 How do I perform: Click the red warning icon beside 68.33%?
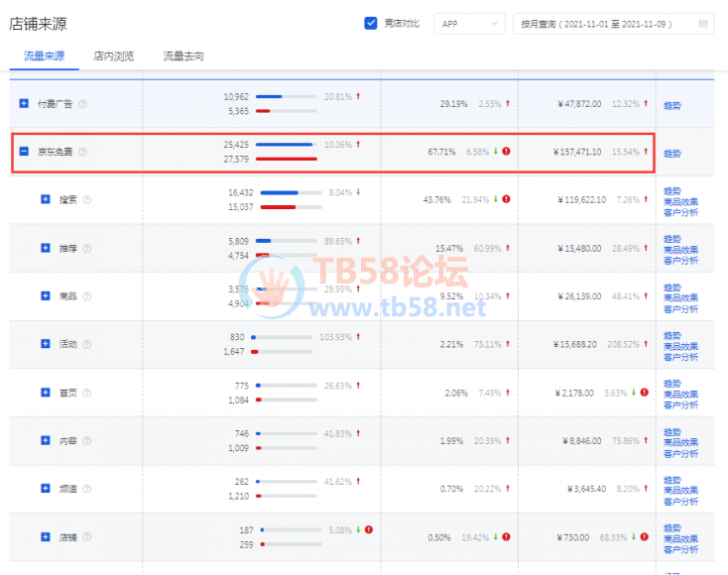[644, 536]
